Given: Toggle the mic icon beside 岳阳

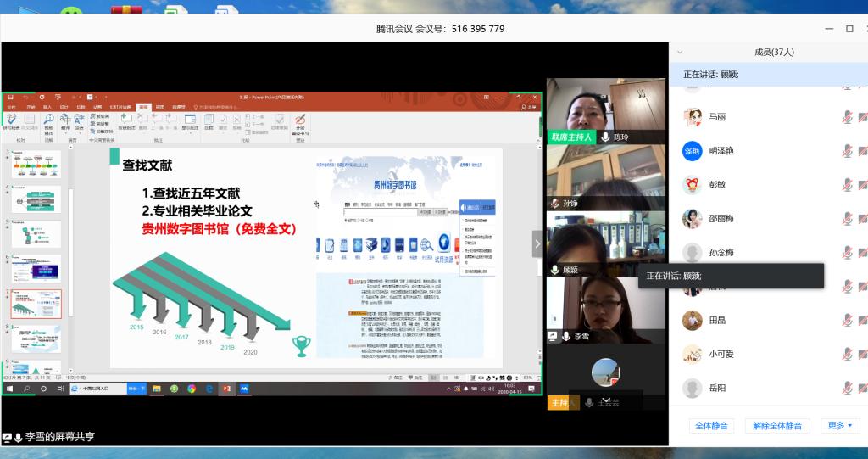Looking at the screenshot, I should click(846, 388).
